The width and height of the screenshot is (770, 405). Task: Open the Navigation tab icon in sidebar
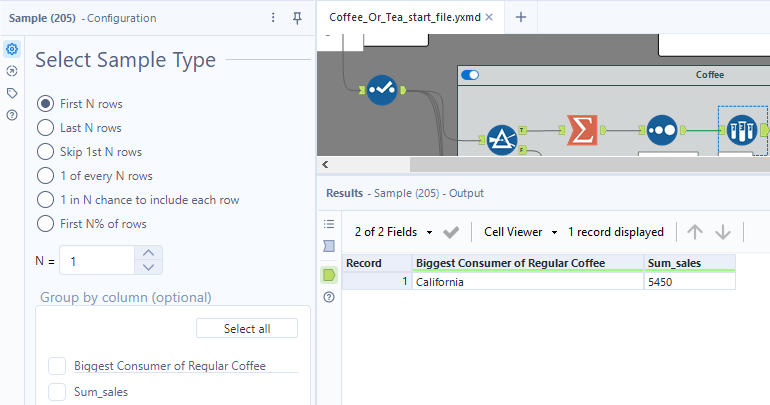[x=12, y=71]
